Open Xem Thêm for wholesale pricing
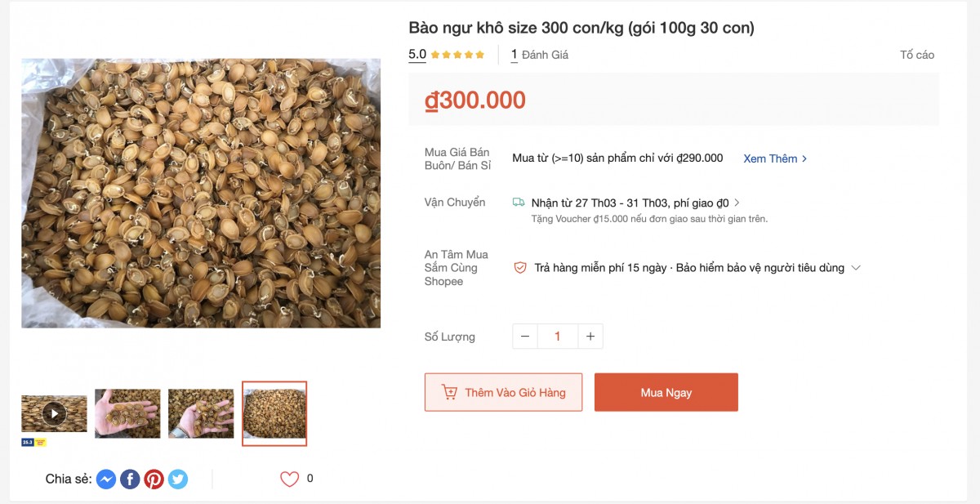980x504 pixels. [x=771, y=158]
